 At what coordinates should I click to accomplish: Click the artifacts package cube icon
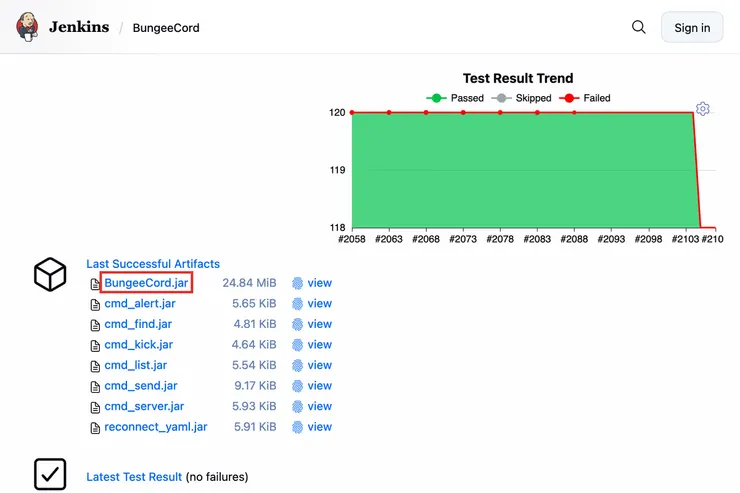(x=50, y=274)
